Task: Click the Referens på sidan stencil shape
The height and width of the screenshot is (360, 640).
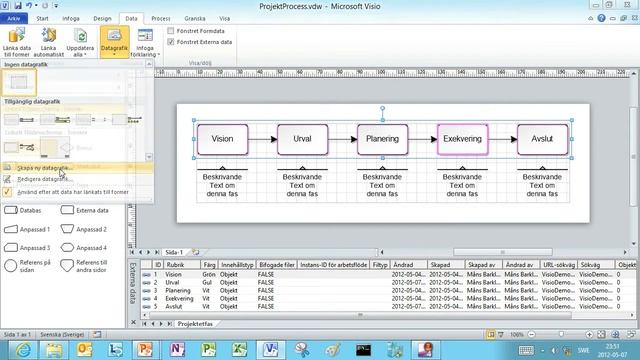Action: pos(28,266)
